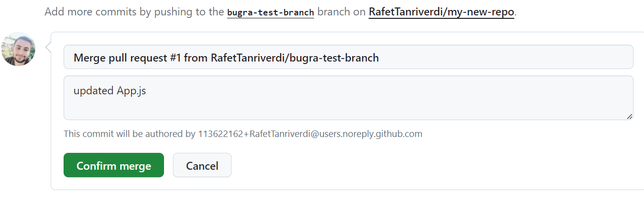Place cursor on the word "updated" in description
Image resolution: width=644 pixels, height=200 pixels.
click(93, 91)
